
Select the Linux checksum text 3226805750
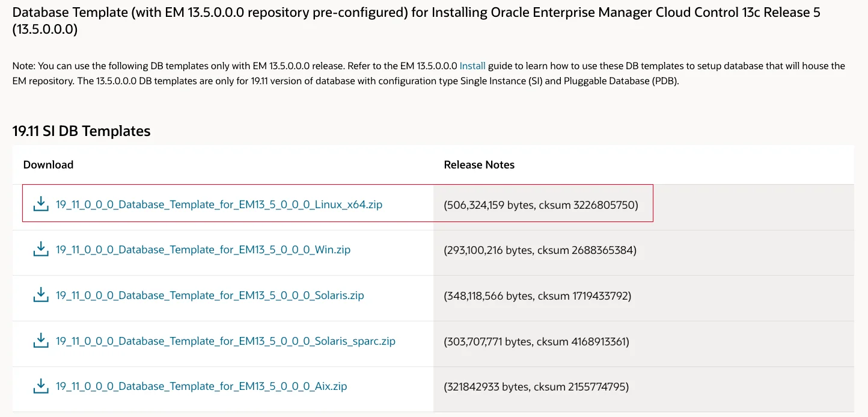[x=605, y=205]
